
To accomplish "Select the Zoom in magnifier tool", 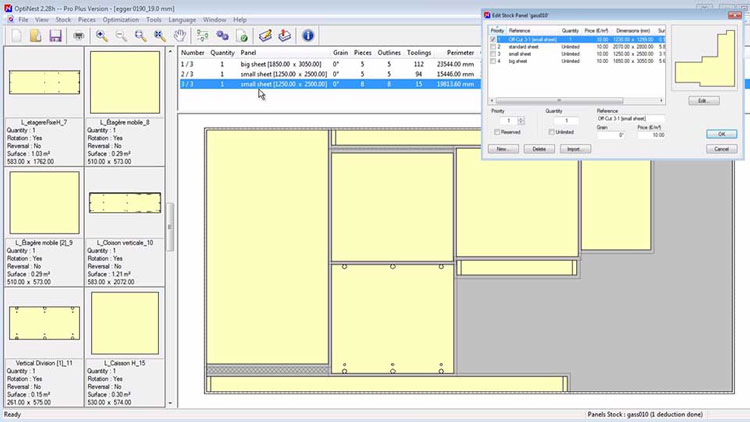I will pyautogui.click(x=101, y=36).
